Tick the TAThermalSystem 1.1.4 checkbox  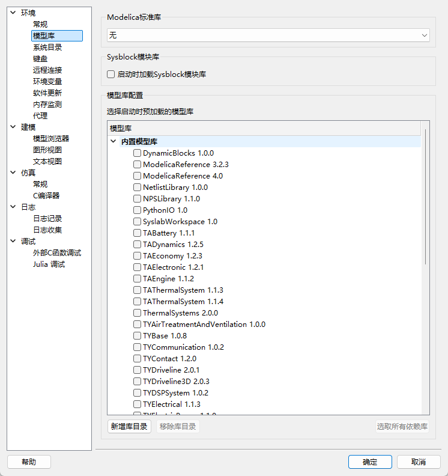click(x=137, y=302)
